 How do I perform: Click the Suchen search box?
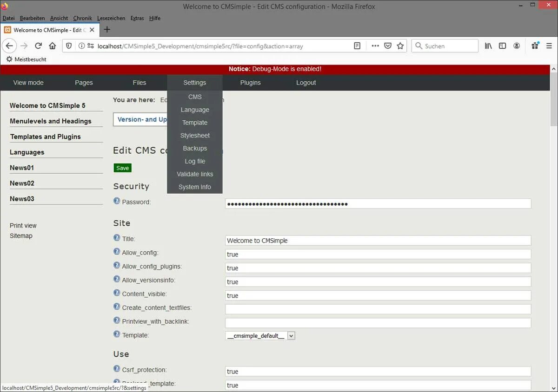445,46
